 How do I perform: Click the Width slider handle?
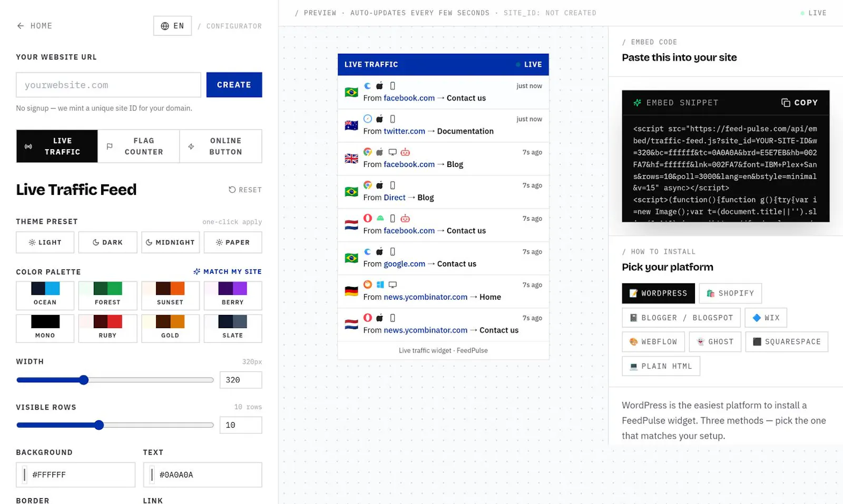(84, 380)
